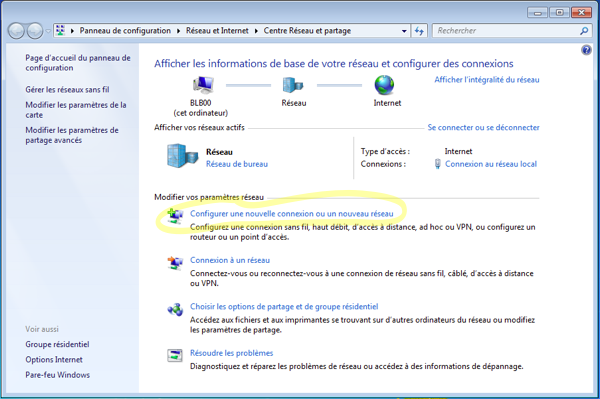Click the Résoudre les problèmes icon

(x=175, y=355)
